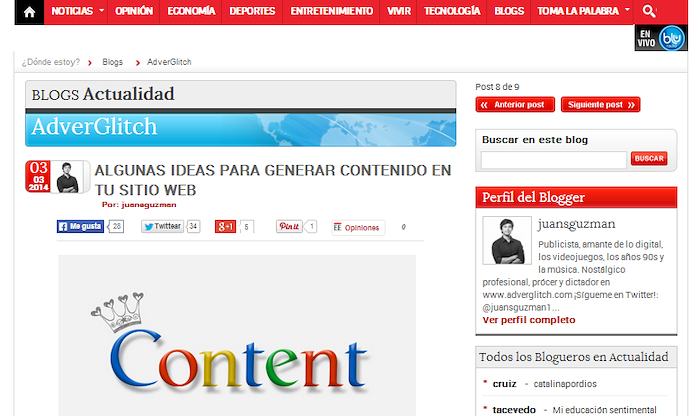Click the opinions count 0
700x416 pixels.
tap(404, 227)
